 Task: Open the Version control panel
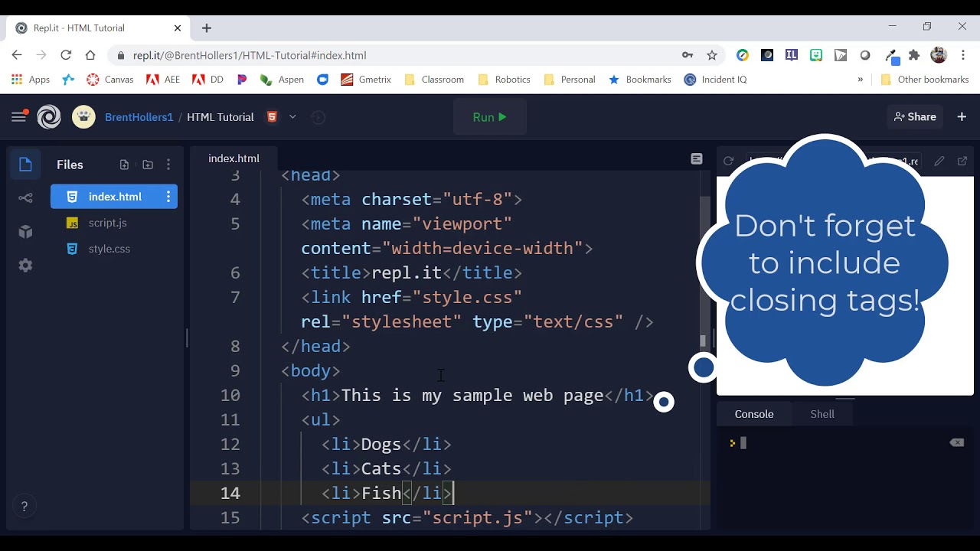pos(25,198)
